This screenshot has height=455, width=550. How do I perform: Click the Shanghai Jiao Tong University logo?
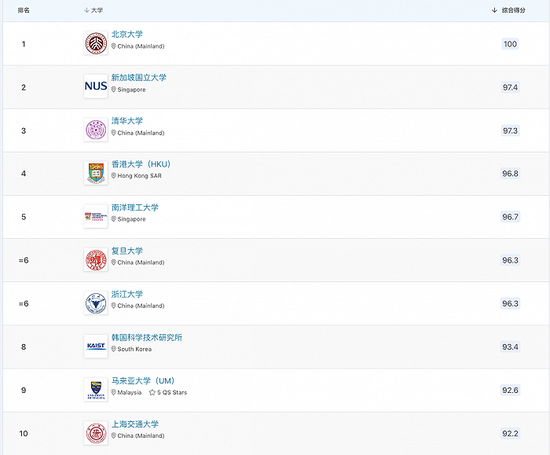[x=96, y=433]
